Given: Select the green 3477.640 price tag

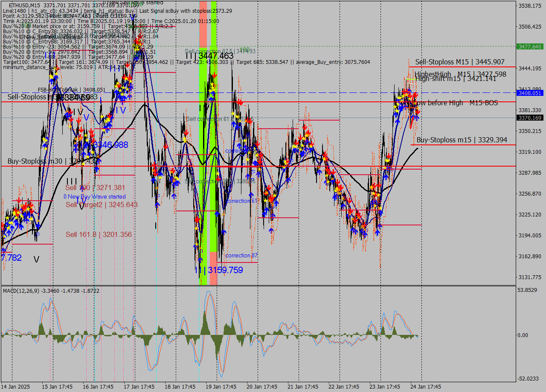Looking at the screenshot, I should (529, 46).
